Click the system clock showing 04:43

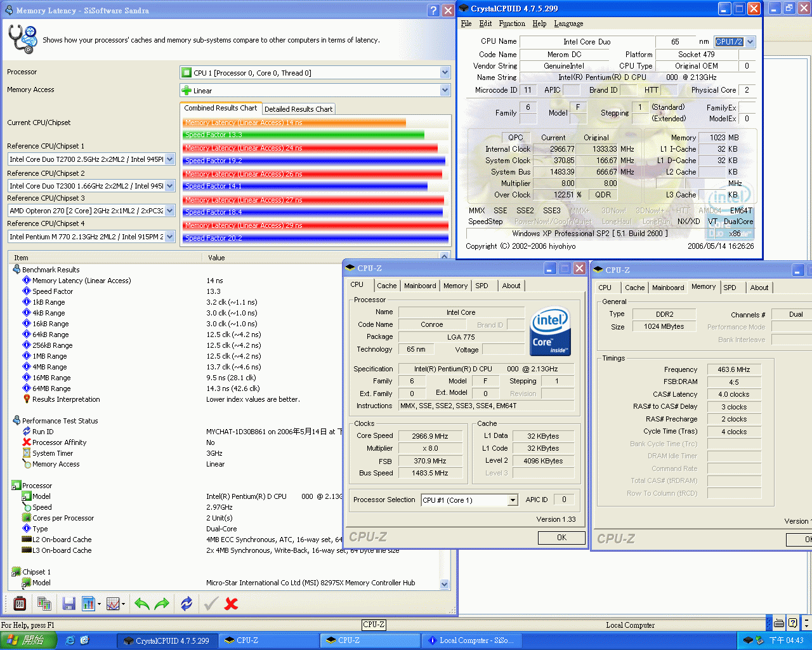tap(786, 640)
